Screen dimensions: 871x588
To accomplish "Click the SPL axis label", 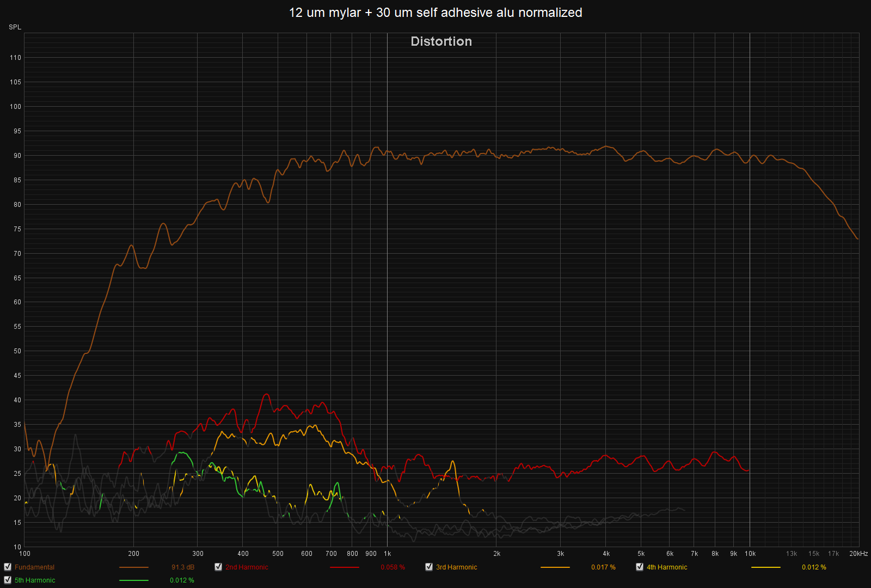I will [x=15, y=27].
